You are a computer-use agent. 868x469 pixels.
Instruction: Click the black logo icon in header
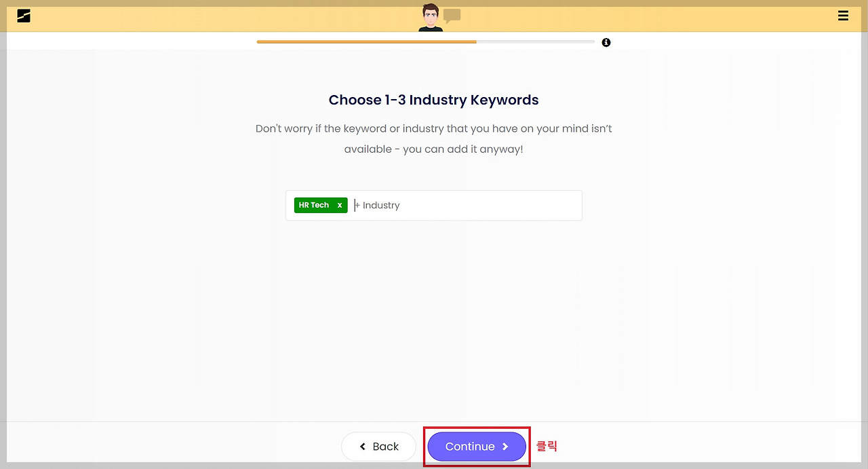click(24, 16)
